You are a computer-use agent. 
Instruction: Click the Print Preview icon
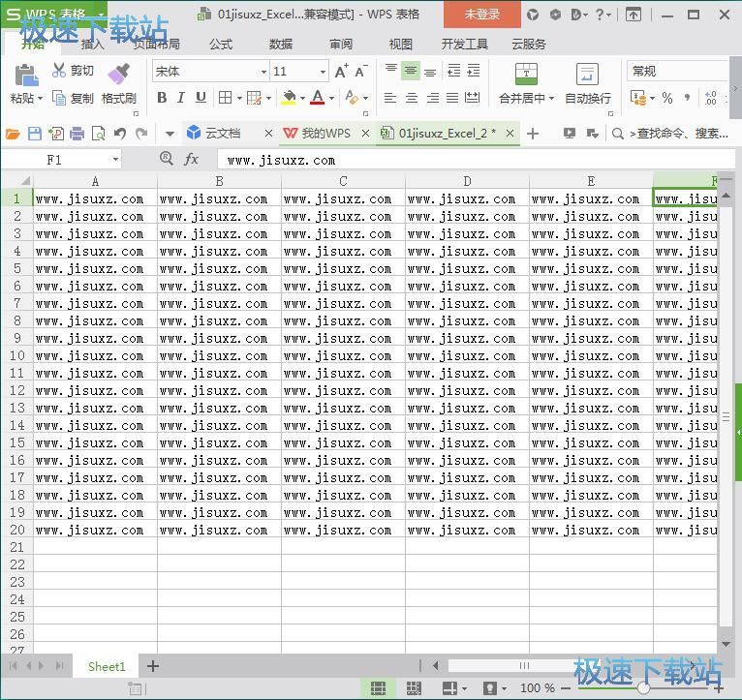click(x=98, y=134)
